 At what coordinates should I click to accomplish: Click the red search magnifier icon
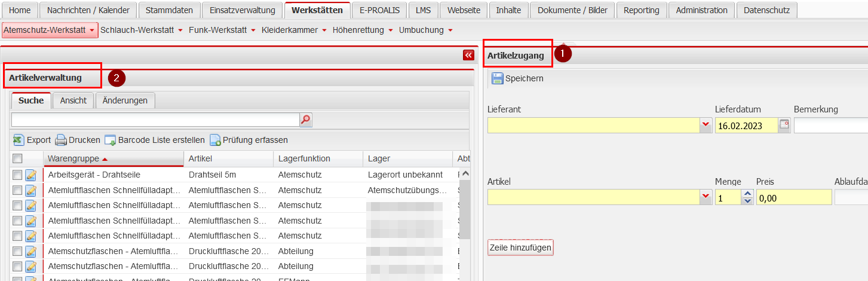305,120
